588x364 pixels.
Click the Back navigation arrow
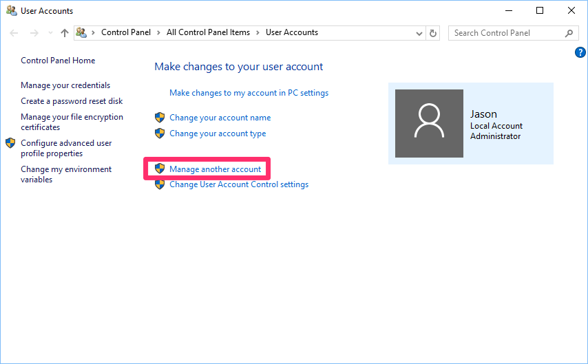point(14,33)
